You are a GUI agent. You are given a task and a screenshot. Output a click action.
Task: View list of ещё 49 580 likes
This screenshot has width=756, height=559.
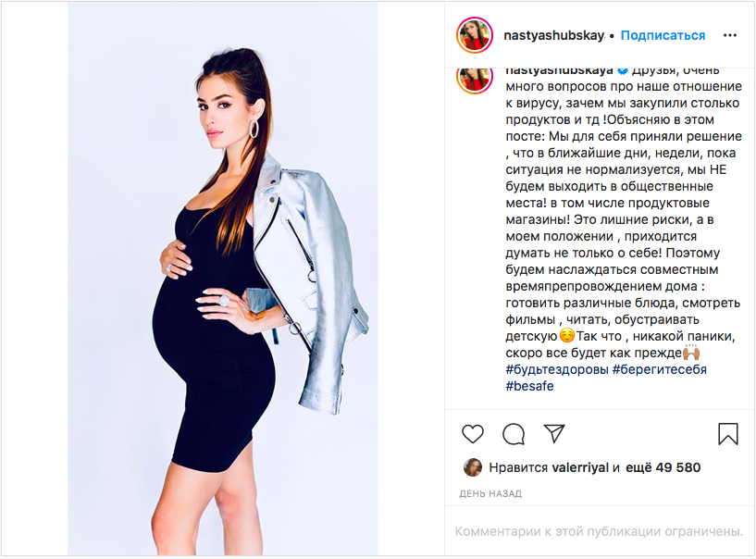click(663, 467)
